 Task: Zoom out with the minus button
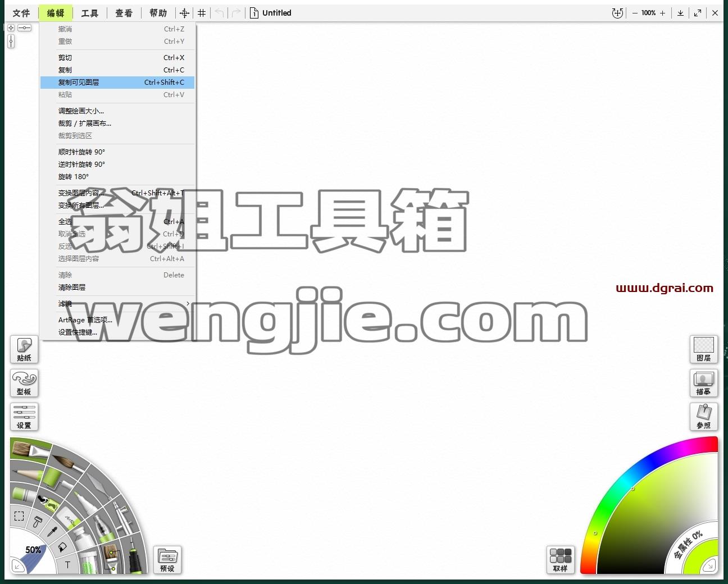(x=635, y=13)
